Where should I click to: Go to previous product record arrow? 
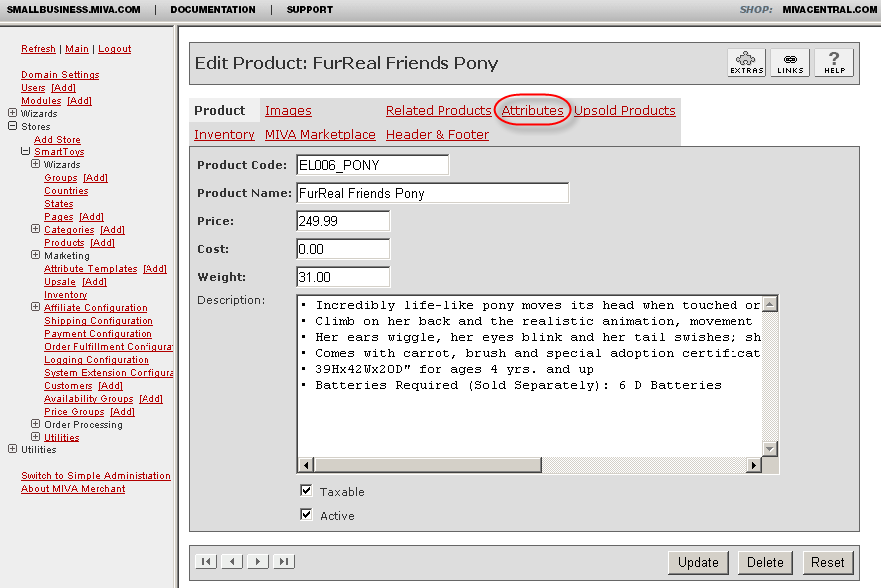pyautogui.click(x=232, y=561)
